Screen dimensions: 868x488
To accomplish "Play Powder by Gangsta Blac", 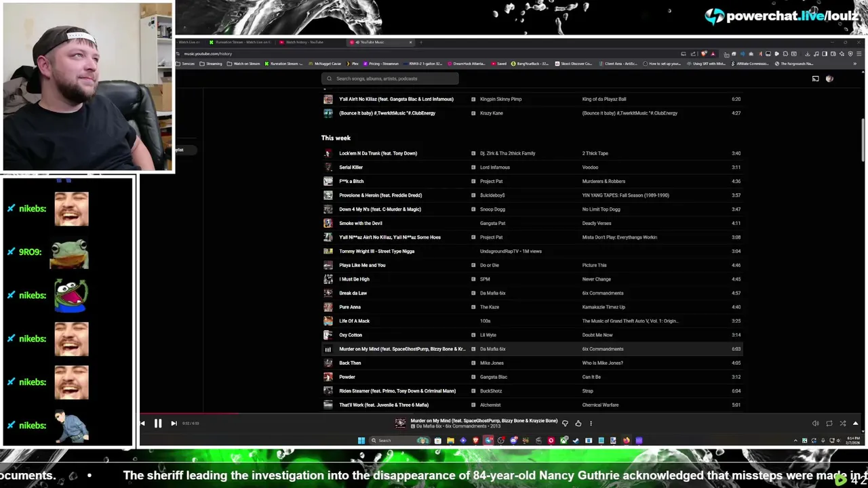I will (532, 377).
